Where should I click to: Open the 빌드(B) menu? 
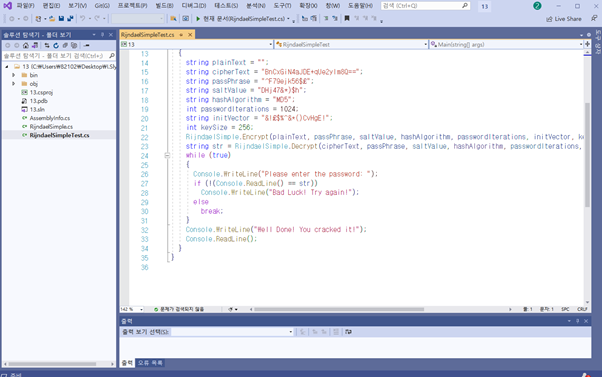coord(164,6)
